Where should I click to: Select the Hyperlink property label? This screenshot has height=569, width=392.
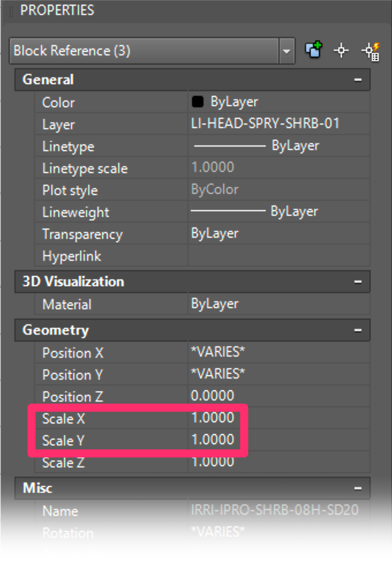click(71, 257)
